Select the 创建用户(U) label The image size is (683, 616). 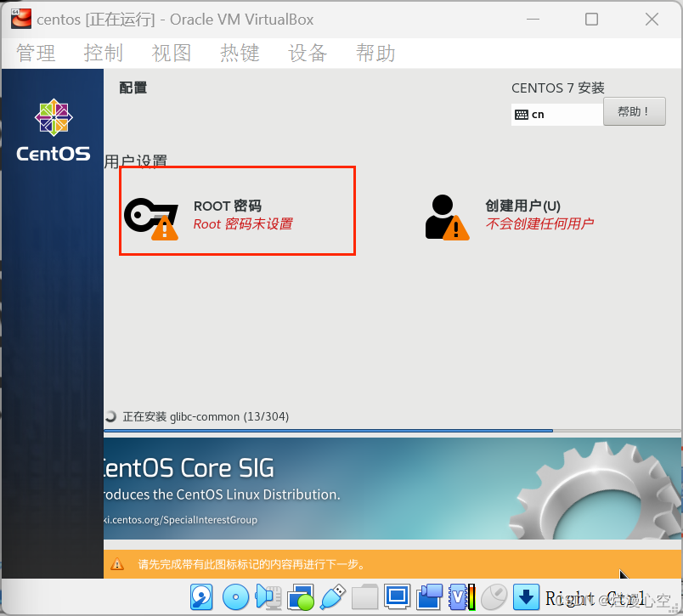click(522, 206)
